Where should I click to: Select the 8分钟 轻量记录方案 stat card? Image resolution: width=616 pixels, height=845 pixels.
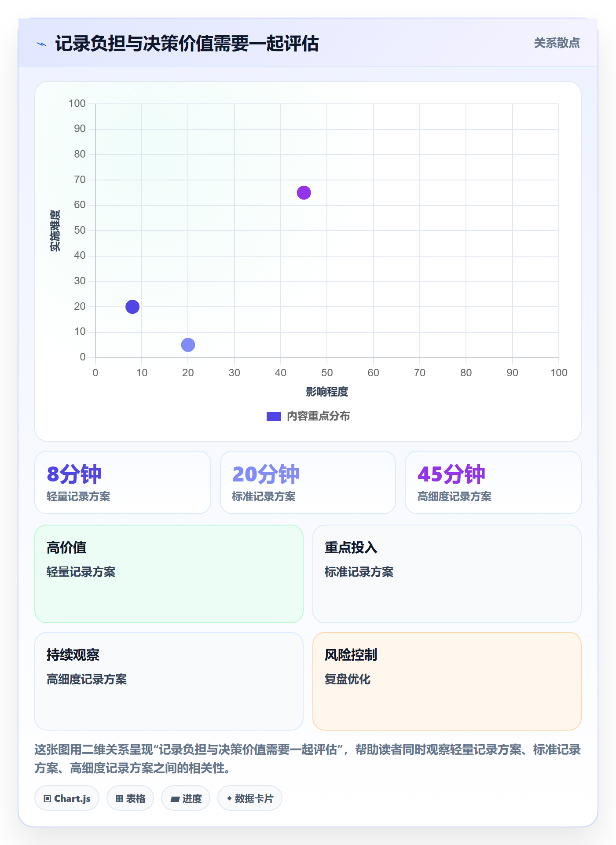coord(123,482)
